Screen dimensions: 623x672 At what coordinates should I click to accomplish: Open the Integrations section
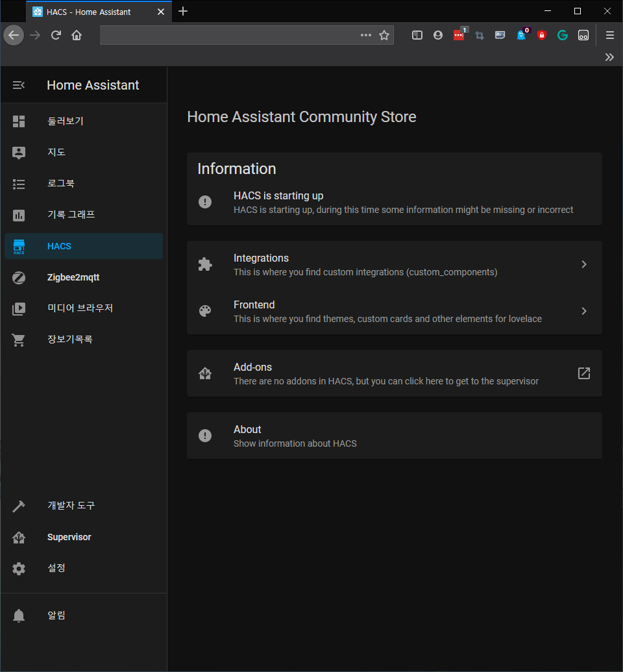pyautogui.click(x=394, y=264)
